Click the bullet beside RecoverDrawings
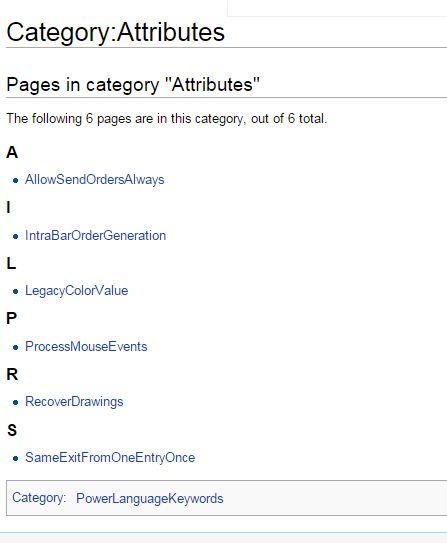Viewport: 447px width, 543px height. [x=15, y=403]
